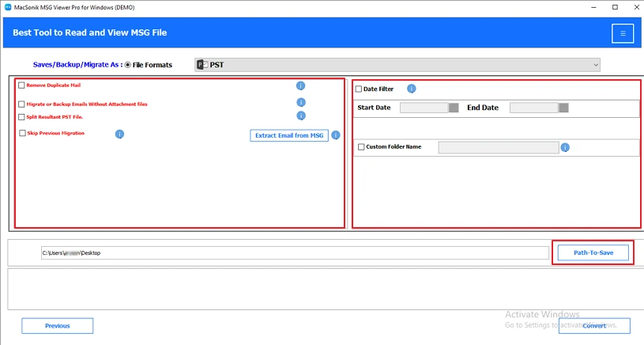Check the Custom Folder Name option
644x345 pixels.
click(x=361, y=147)
